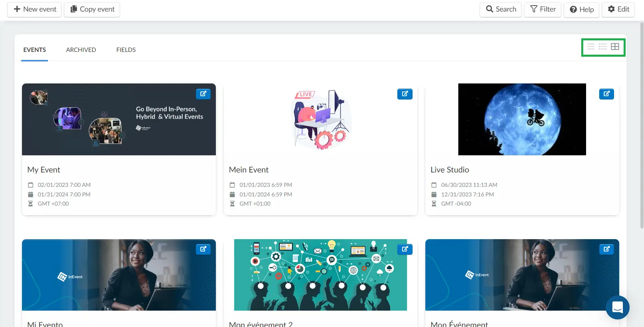The image size is (644, 327).
Task: Click timezone GMT +07:00
Action: click(53, 204)
